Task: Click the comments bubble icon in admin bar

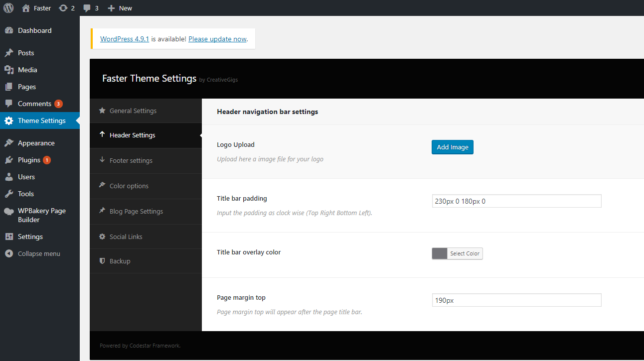Action: pos(87,8)
